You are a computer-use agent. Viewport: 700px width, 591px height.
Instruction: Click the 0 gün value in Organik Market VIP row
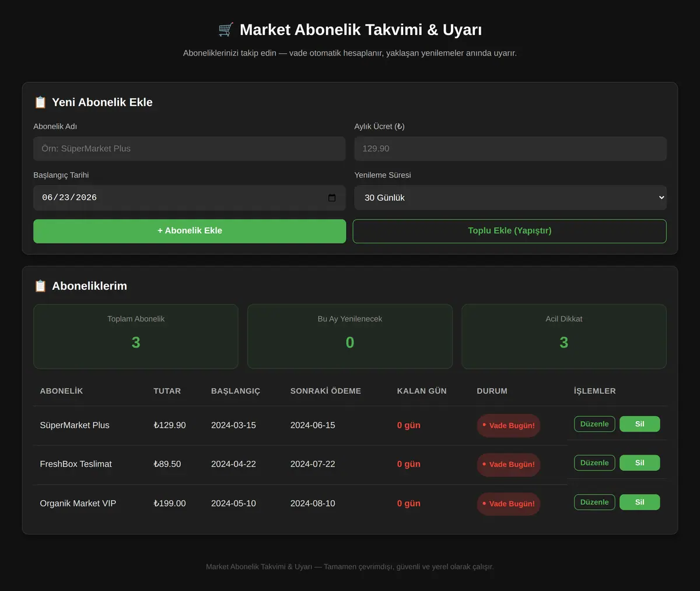pos(409,503)
